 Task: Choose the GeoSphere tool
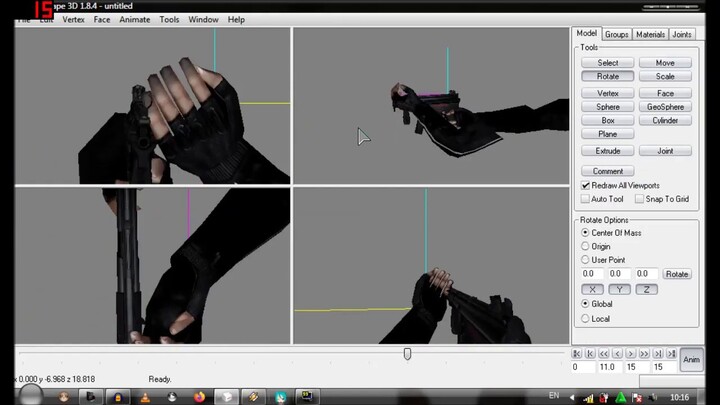click(x=665, y=107)
